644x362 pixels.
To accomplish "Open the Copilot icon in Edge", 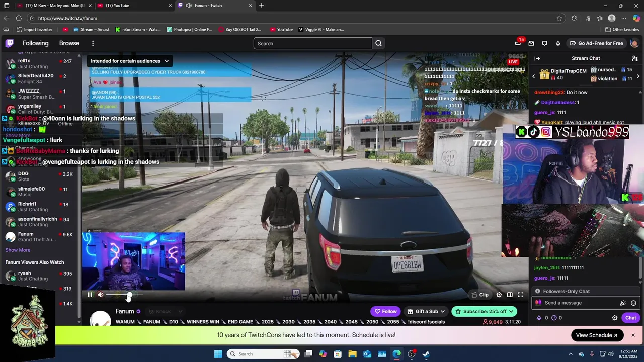I will point(636,18).
